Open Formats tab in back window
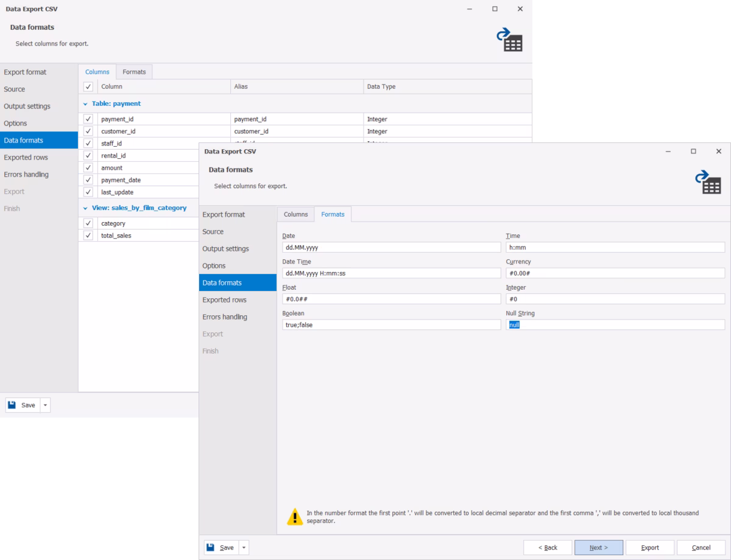This screenshot has width=731, height=560. (x=134, y=72)
